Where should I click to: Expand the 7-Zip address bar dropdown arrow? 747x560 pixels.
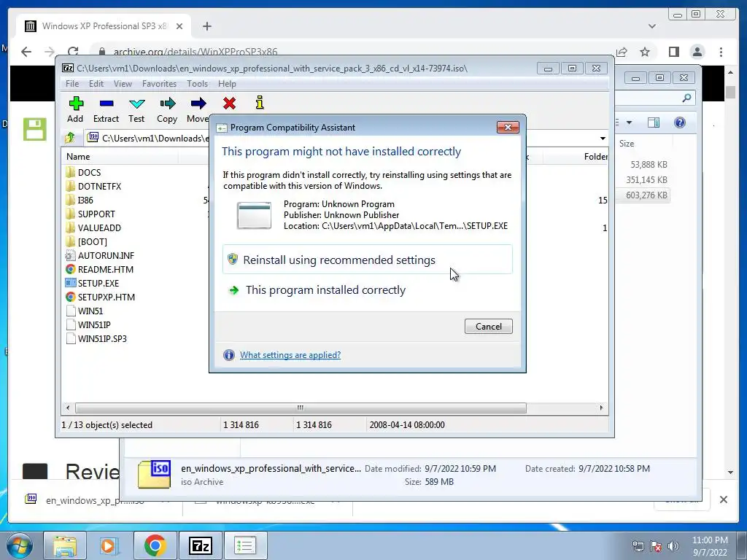[602, 138]
